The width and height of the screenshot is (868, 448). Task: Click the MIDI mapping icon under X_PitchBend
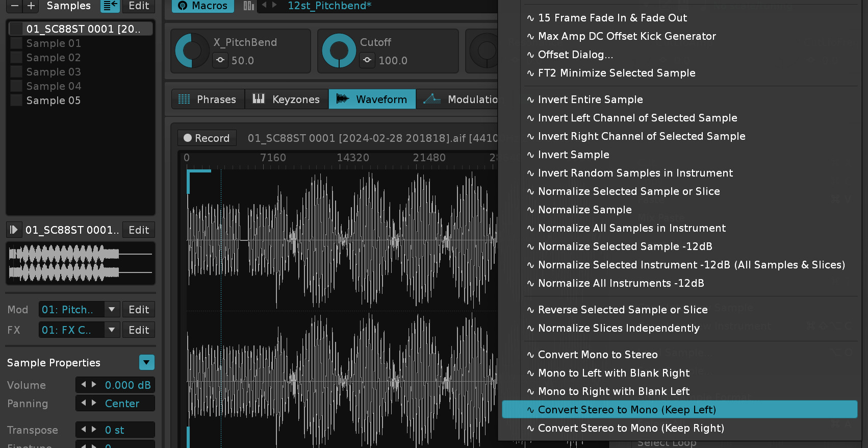click(x=220, y=60)
